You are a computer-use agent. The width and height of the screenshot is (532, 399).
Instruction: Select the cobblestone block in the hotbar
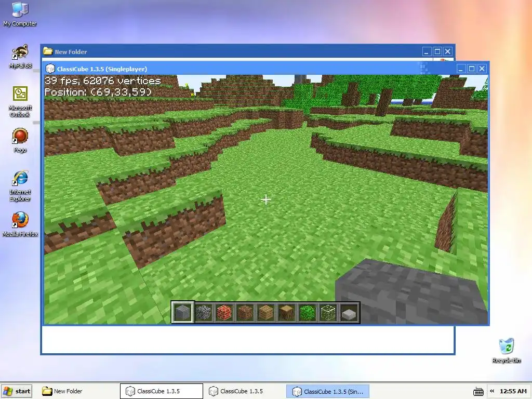point(204,312)
